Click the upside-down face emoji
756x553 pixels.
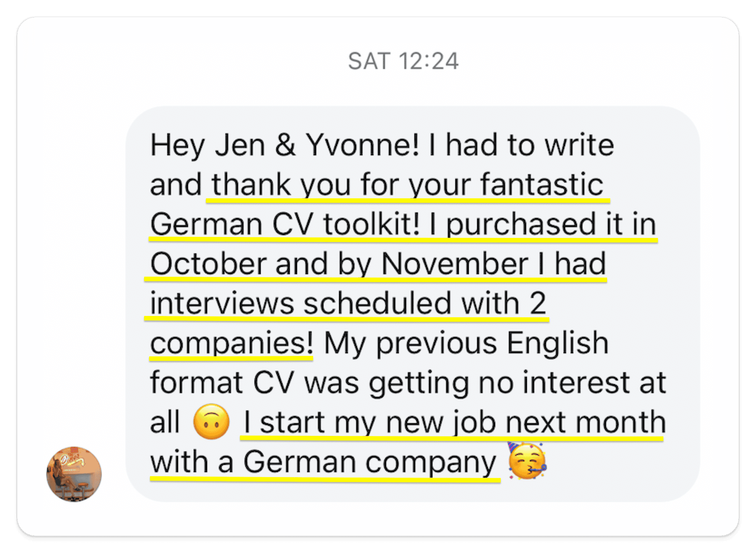pyautogui.click(x=211, y=421)
